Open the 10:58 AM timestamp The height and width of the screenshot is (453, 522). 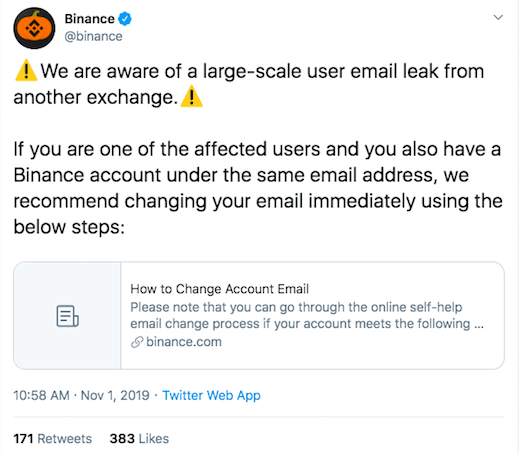click(41, 395)
